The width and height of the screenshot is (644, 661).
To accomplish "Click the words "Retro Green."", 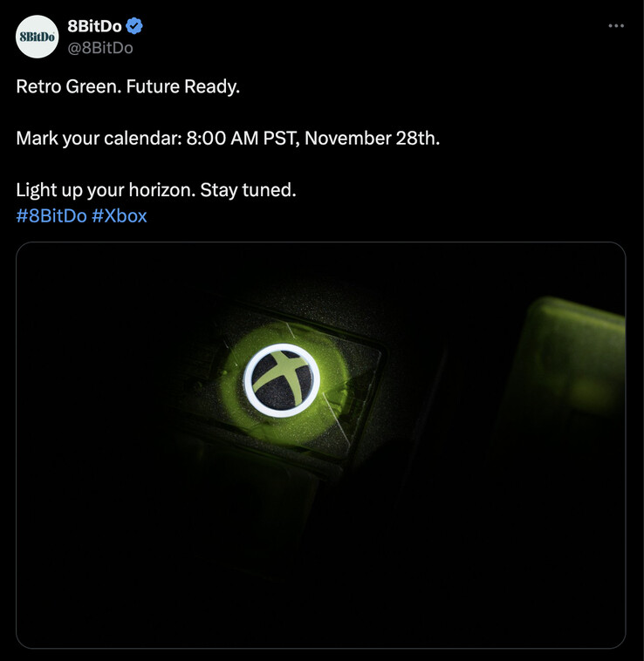I will click(x=66, y=87).
